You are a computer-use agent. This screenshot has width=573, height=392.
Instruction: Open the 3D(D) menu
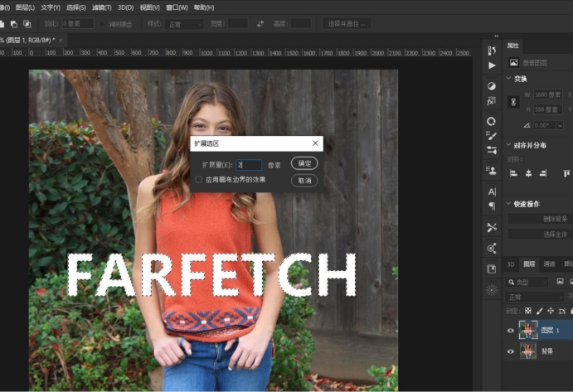(126, 7)
